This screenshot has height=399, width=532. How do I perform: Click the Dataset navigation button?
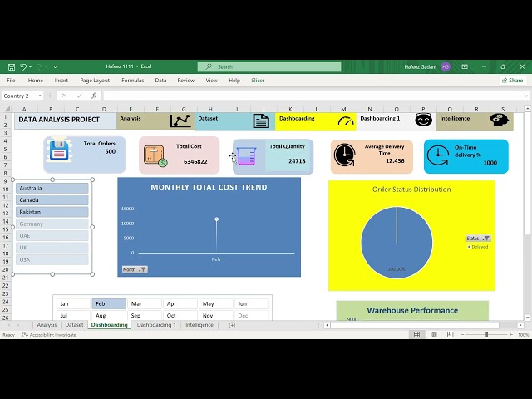[x=234, y=121]
